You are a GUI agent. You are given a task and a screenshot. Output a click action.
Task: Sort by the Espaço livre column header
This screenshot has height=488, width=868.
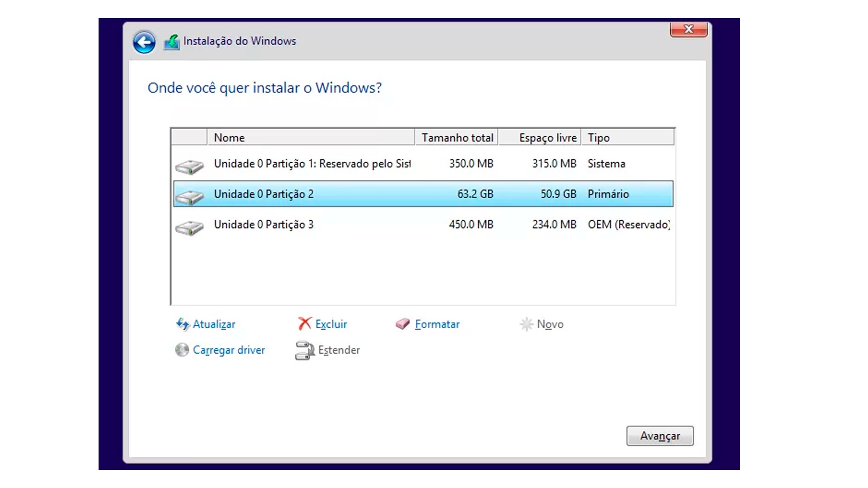540,137
